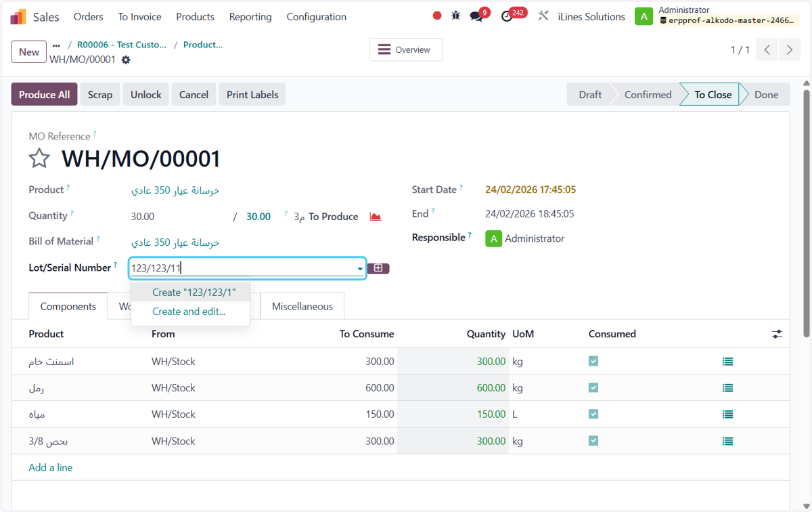Viewport: 812px width, 512px height.
Task: Select Create "123/123/1" option
Action: point(191,293)
